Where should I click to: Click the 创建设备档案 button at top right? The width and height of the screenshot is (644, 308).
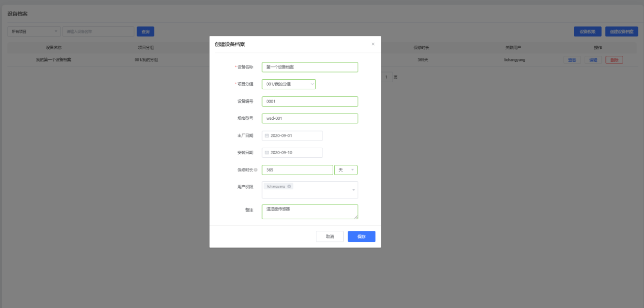(622, 31)
